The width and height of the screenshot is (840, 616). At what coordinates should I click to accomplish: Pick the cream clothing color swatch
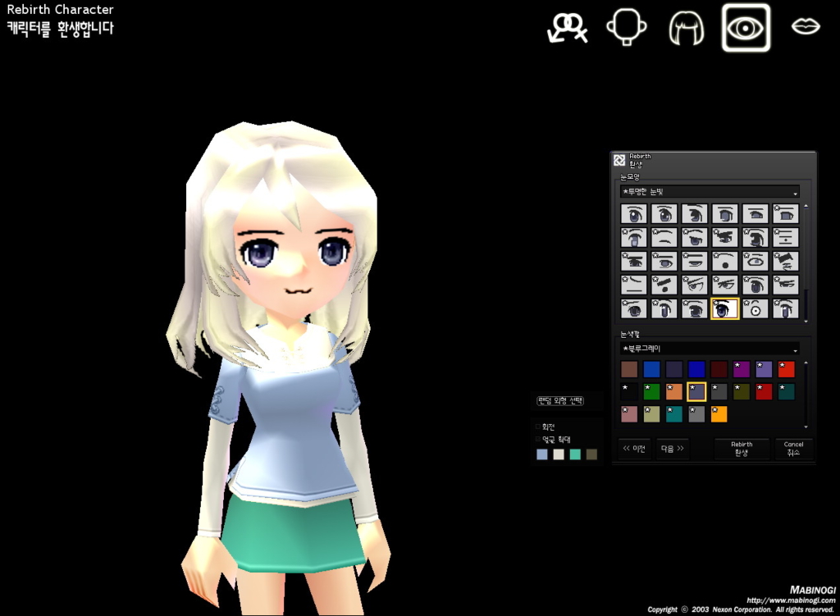[x=559, y=454]
